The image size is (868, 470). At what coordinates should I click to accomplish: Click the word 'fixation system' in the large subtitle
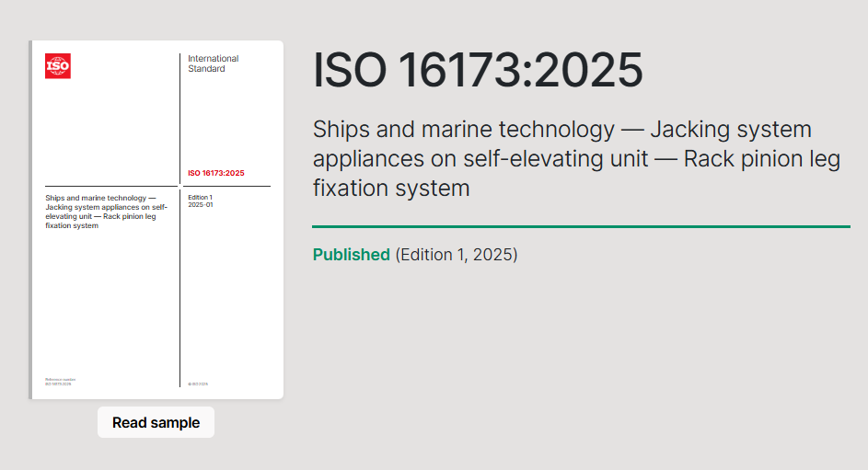pos(391,189)
